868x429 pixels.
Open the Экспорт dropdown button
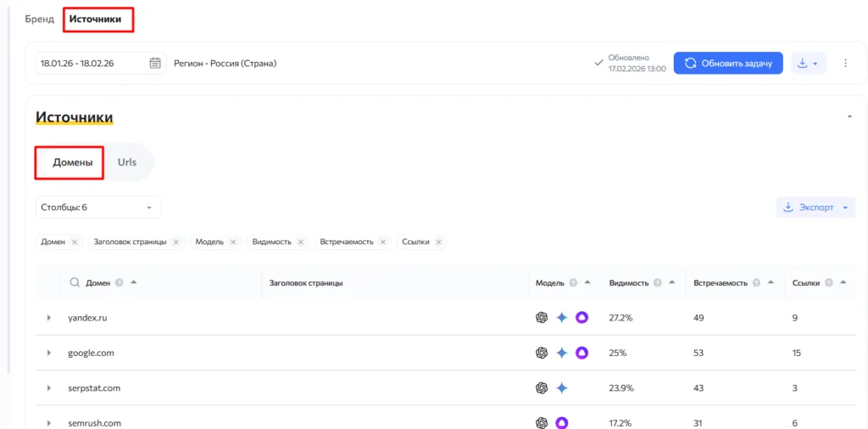point(816,208)
